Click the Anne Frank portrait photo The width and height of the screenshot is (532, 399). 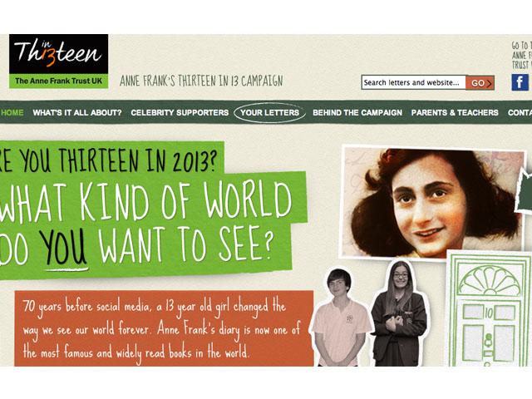coord(432,202)
